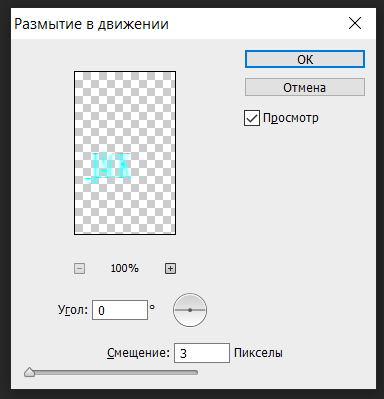Zoom in the preview with plus icon
Screen dimensions: 384x399
pyautogui.click(x=170, y=268)
